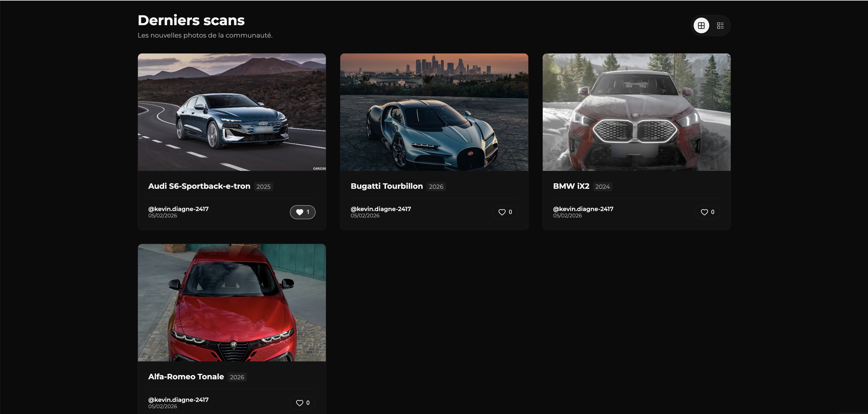Like the BMW iX2 scan
The image size is (868, 414).
tap(708, 212)
